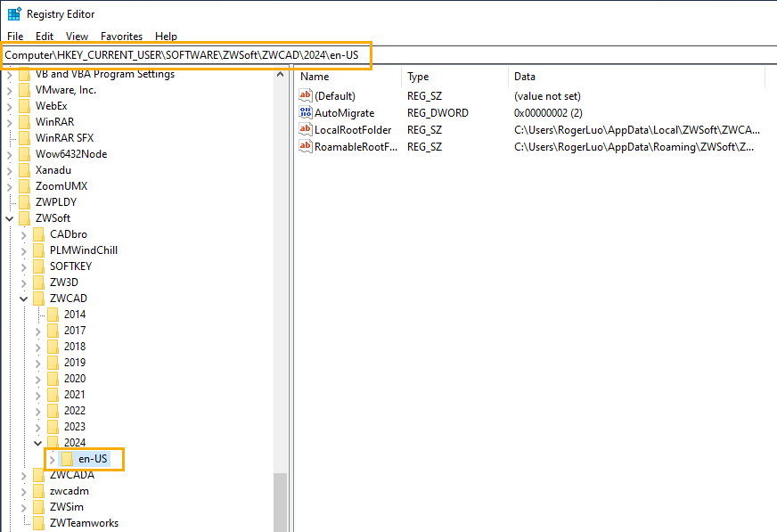The width and height of the screenshot is (777, 532).
Task: Click the ZWTeamworks folder icon
Action: pyautogui.click(x=38, y=523)
